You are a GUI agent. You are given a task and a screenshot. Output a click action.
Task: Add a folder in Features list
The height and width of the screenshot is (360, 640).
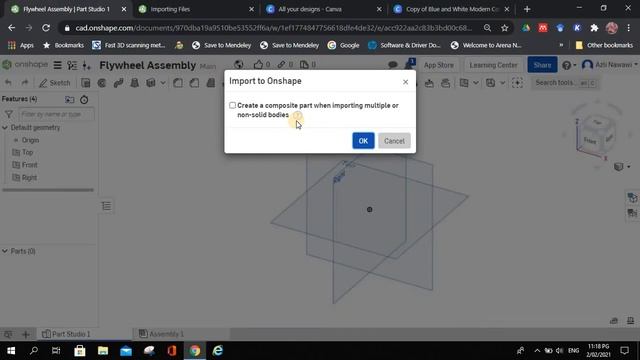70,100
